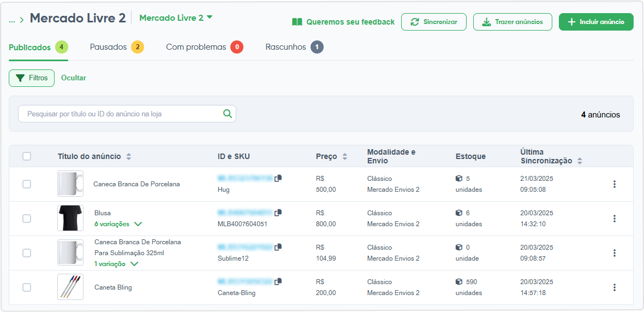Expand Blusa 6 variações
Viewport: 644px width, 312px height.
[118, 224]
